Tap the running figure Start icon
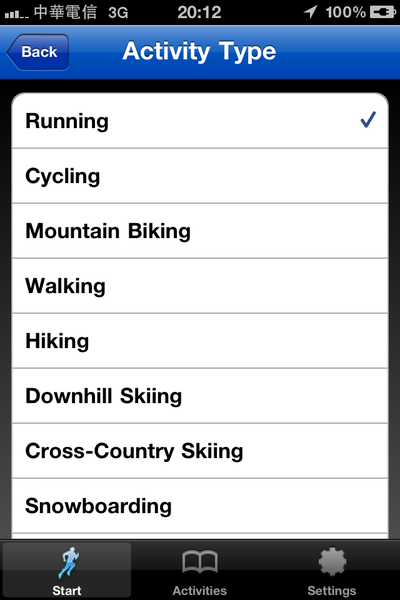 69,562
